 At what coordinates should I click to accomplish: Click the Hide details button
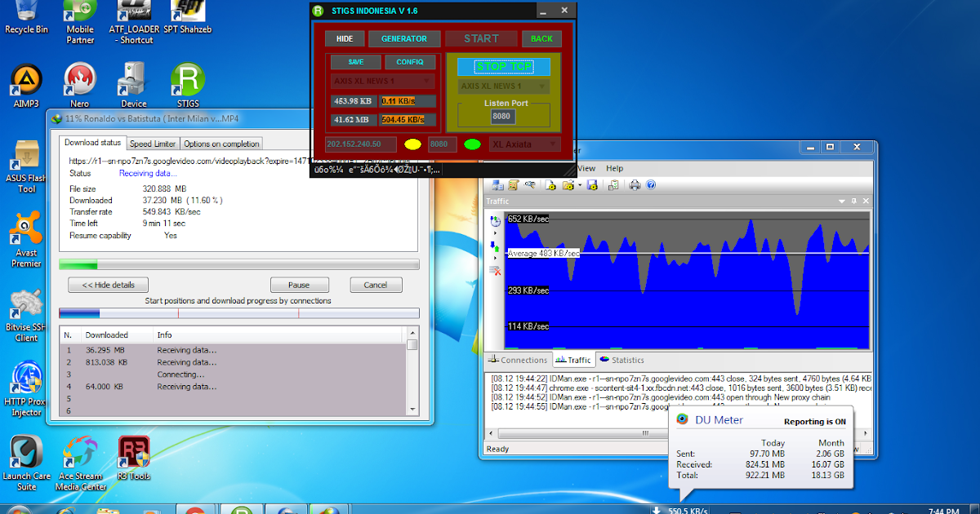108,285
